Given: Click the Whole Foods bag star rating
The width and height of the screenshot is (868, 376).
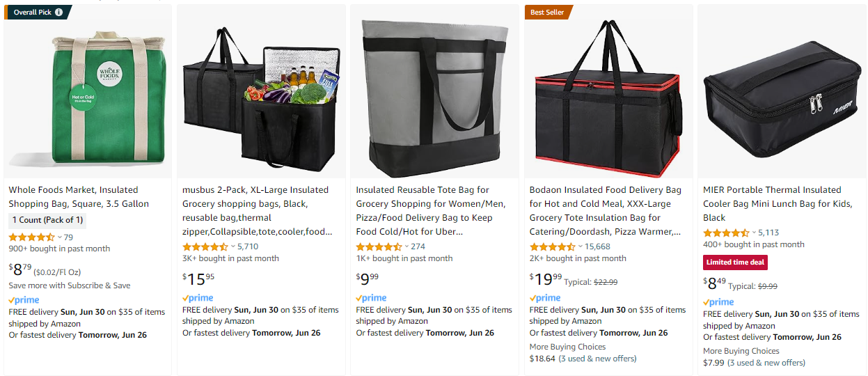Looking at the screenshot, I should click(31, 237).
